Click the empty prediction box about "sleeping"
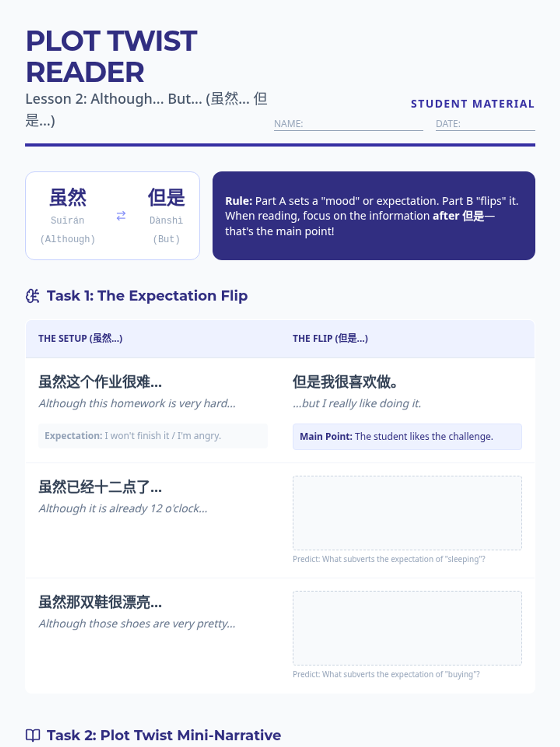560x747 pixels. (407, 513)
